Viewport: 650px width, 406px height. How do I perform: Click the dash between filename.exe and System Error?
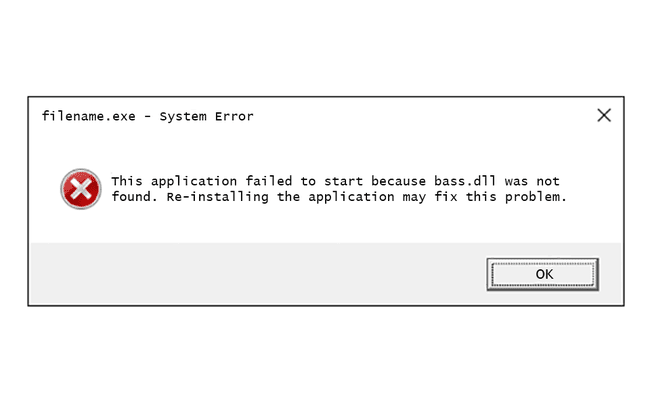[148, 117]
